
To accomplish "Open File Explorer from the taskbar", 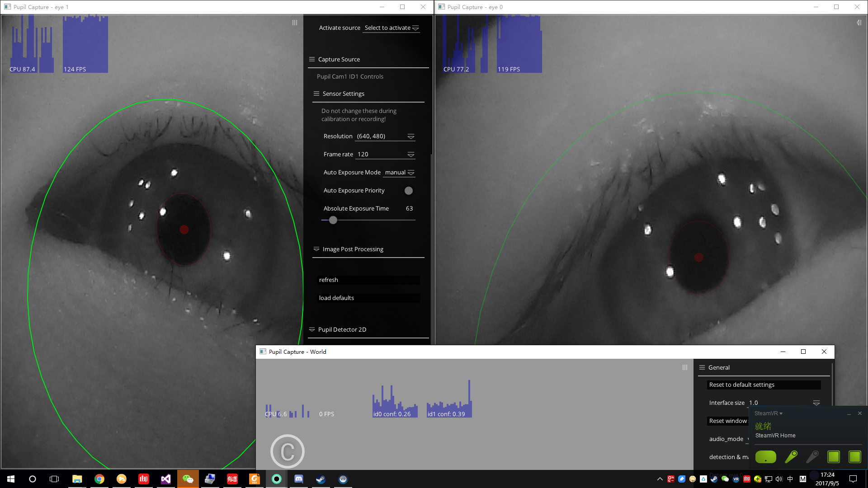I will point(77,479).
